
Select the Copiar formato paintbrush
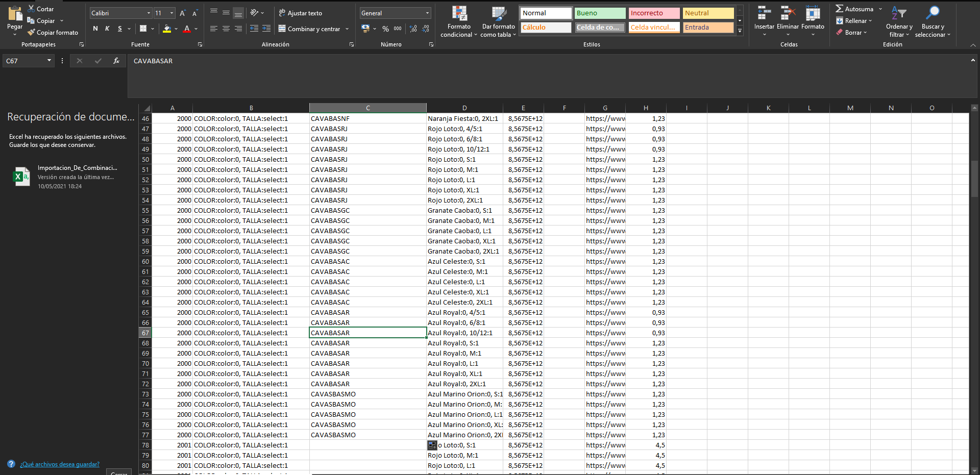click(31, 33)
